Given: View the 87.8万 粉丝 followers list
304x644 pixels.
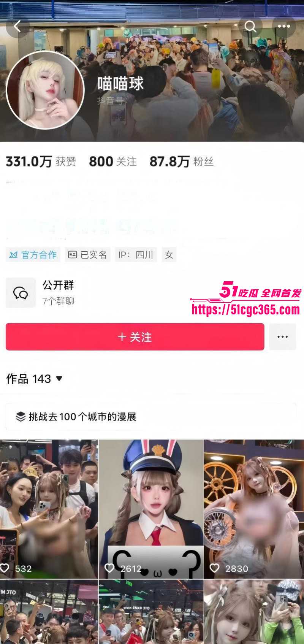Looking at the screenshot, I should [x=181, y=162].
